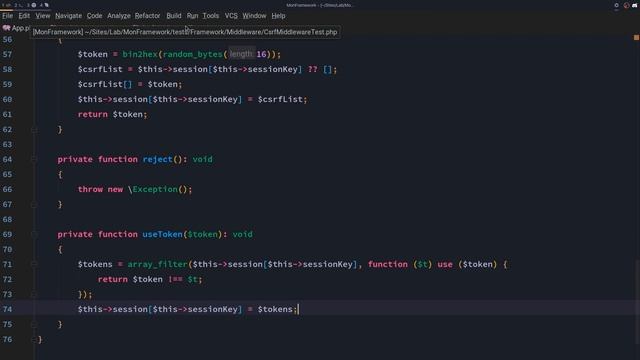This screenshot has width=640, height=360.
Task: Click the '??' operator on line 58
Action: pyautogui.click(x=313, y=69)
